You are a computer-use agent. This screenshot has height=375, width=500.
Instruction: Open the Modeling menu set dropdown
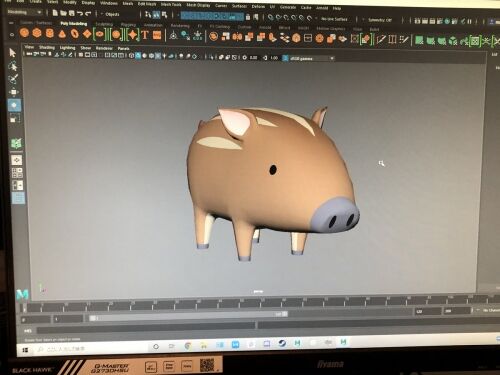coord(24,12)
